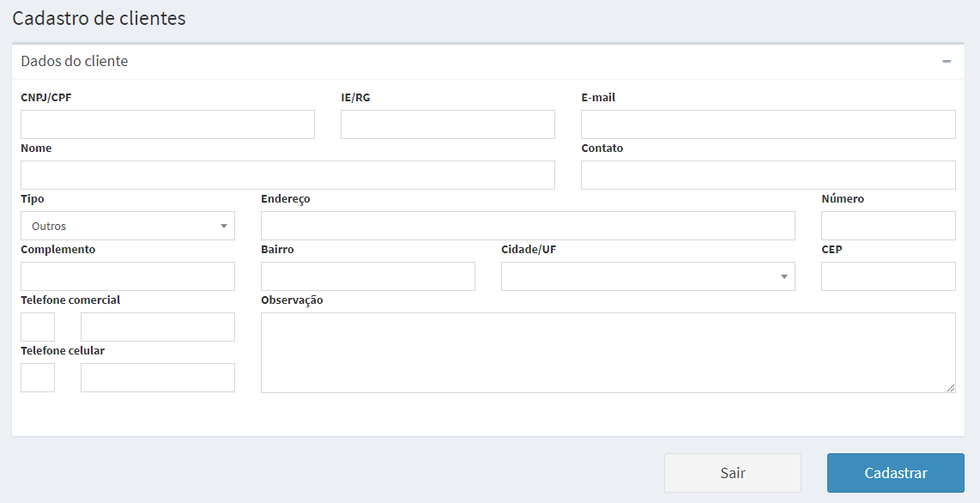
Task: Click the Telefone comercial area code box
Action: click(38, 327)
